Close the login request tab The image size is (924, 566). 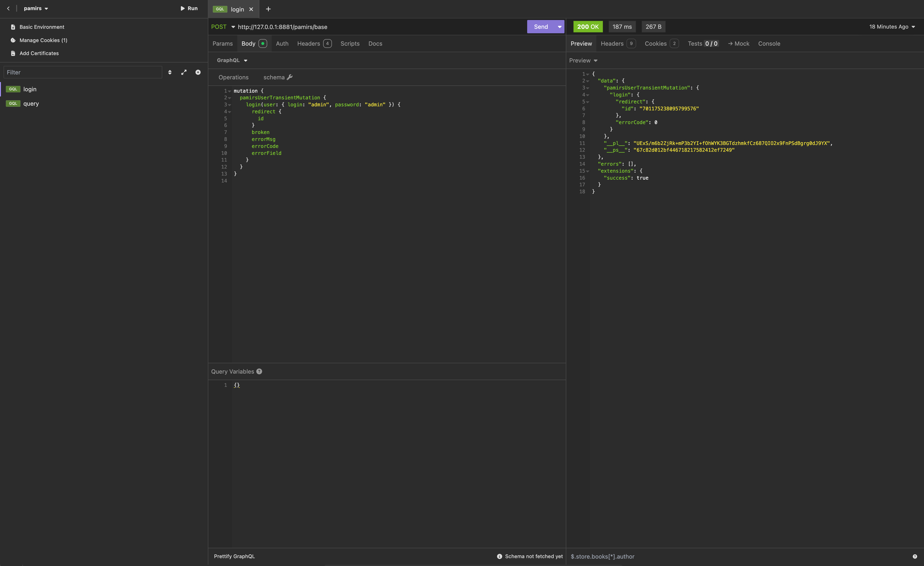(x=251, y=9)
